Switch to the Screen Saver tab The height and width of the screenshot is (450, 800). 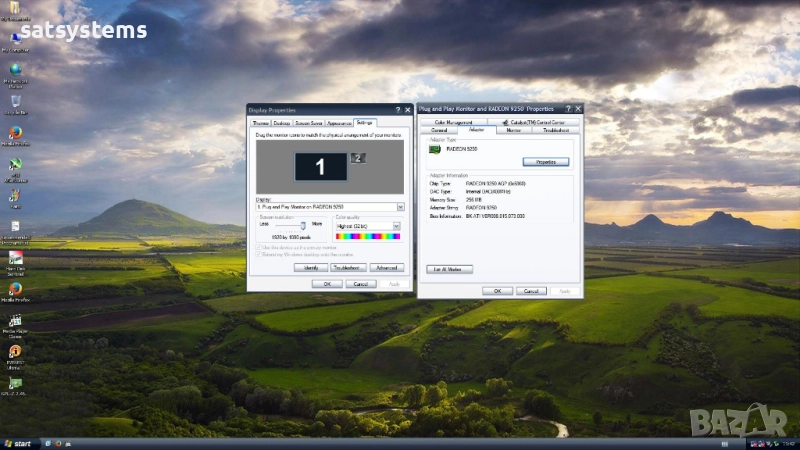(x=308, y=122)
